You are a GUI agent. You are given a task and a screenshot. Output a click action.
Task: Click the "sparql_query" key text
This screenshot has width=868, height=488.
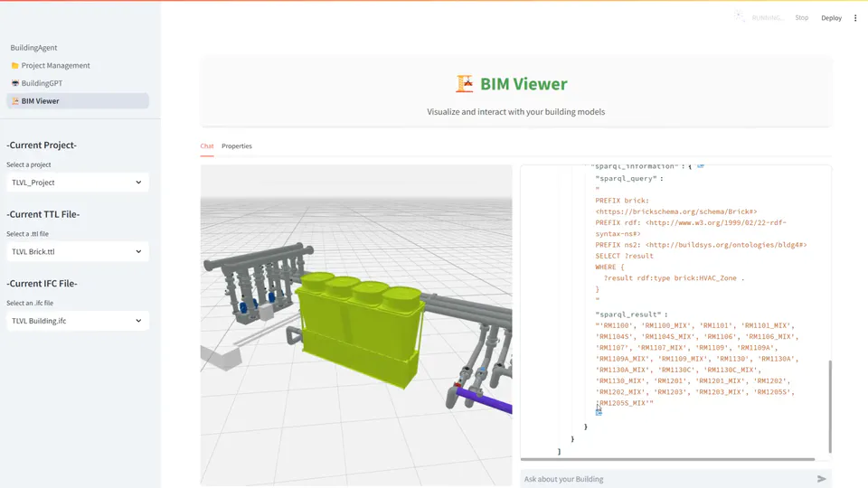(x=626, y=179)
